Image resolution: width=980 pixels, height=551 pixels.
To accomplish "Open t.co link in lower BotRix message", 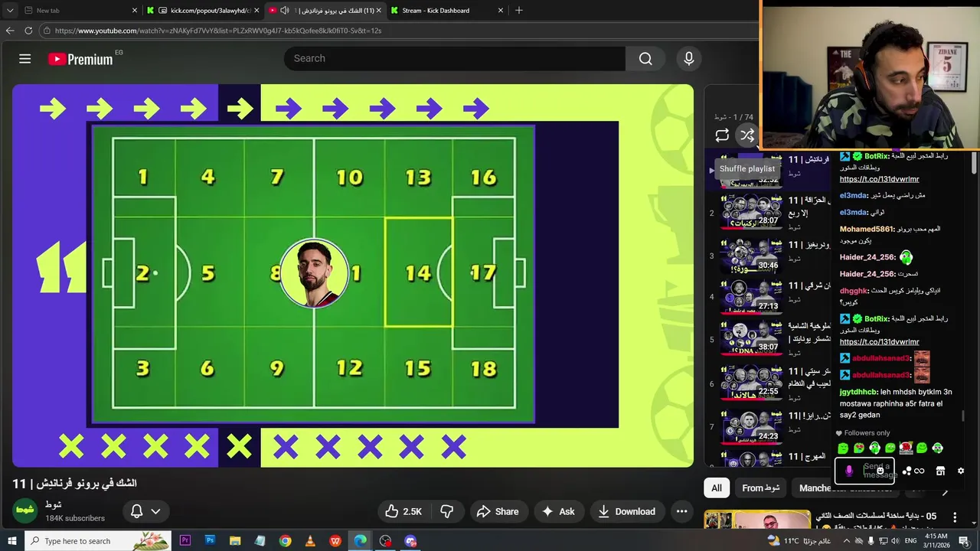I will (x=879, y=342).
